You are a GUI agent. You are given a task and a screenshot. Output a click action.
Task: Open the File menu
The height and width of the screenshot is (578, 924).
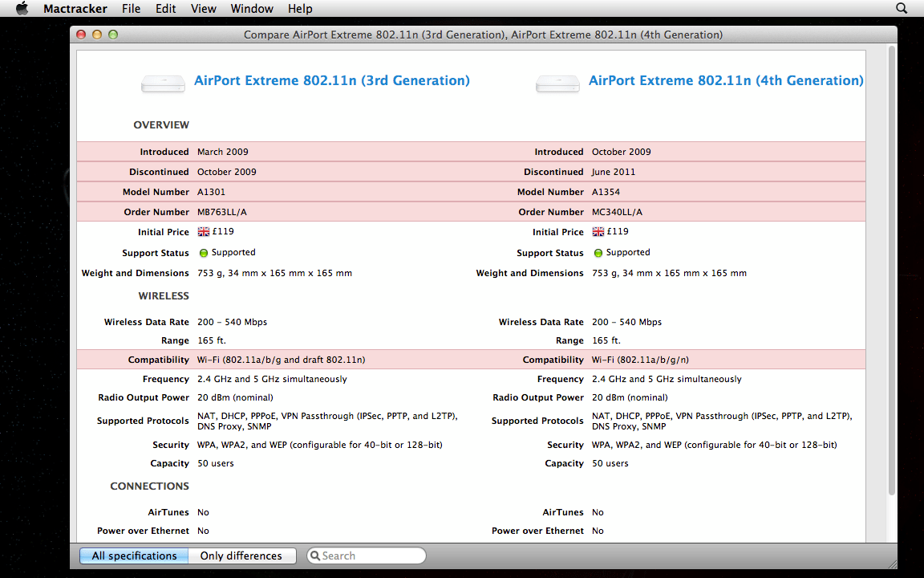point(131,8)
